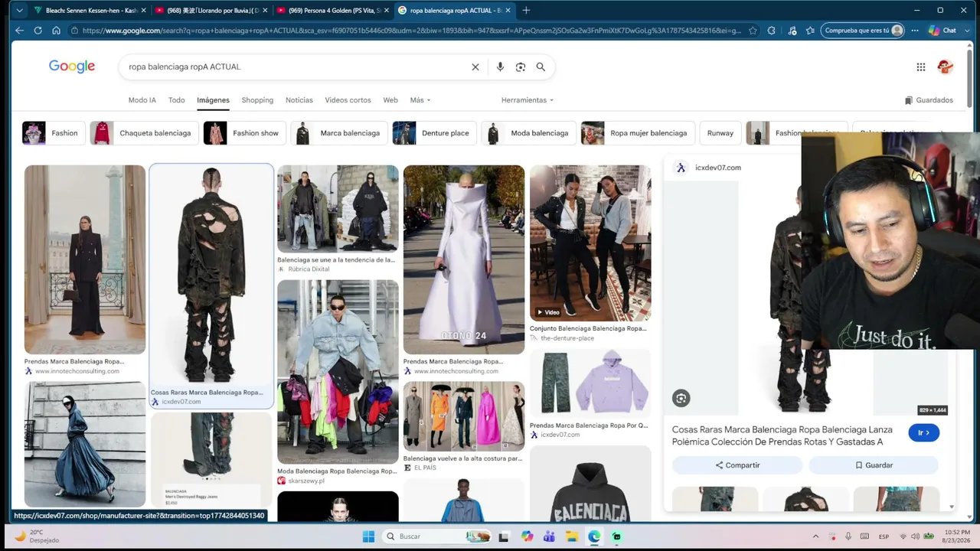Launch Copilot from the taskbar
The height and width of the screenshot is (551, 980).
(528, 536)
